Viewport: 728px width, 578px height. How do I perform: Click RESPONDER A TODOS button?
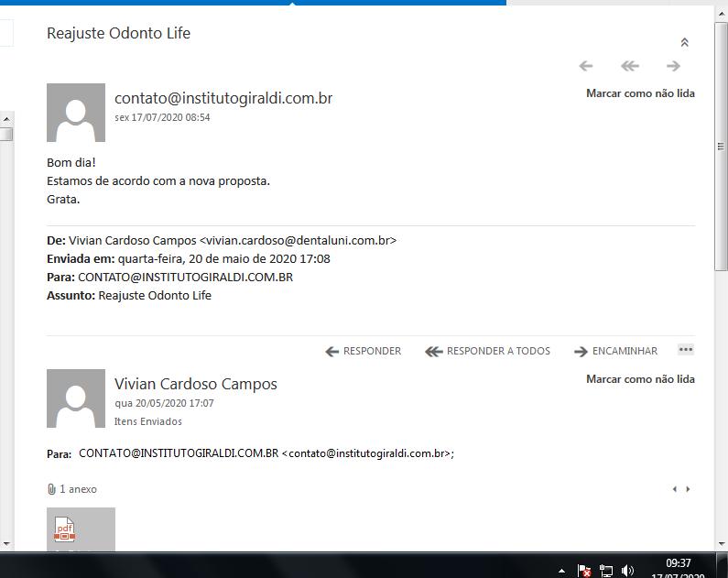click(487, 351)
